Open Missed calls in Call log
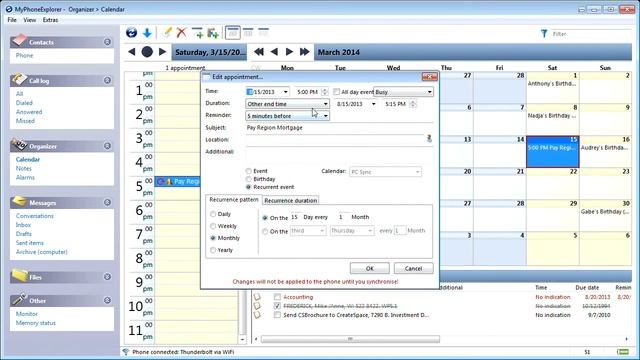The image size is (640, 360). click(25, 121)
